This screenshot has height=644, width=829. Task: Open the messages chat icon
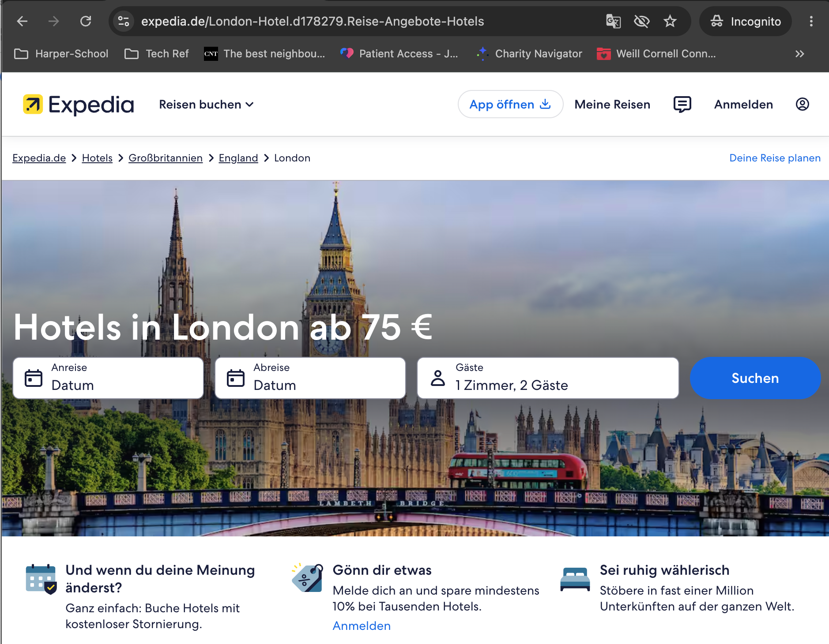[682, 105]
